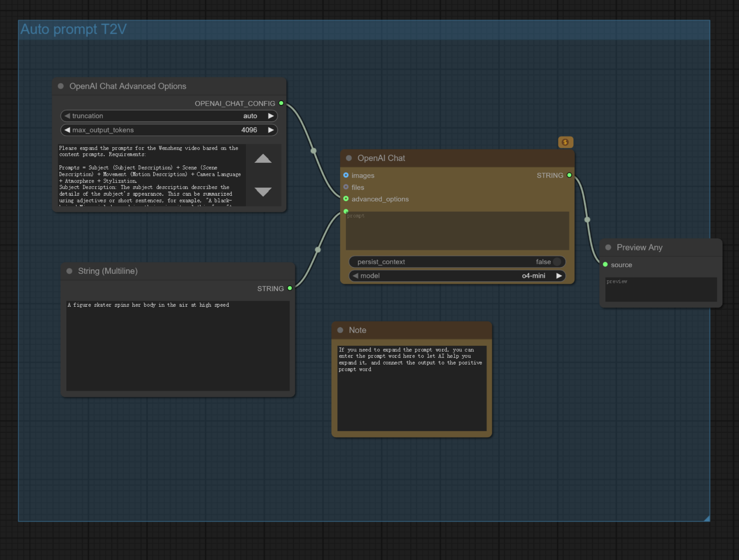Click the group resize corner handle

tap(707, 518)
